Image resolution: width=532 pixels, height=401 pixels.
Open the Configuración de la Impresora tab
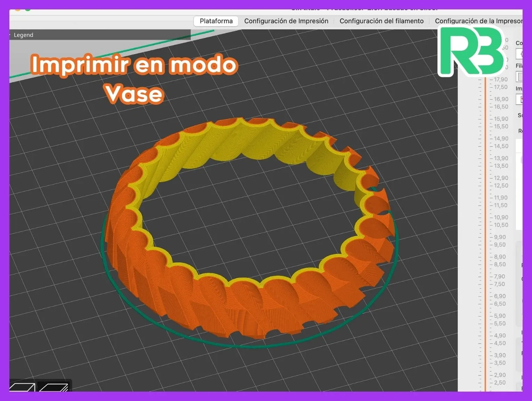tap(478, 21)
